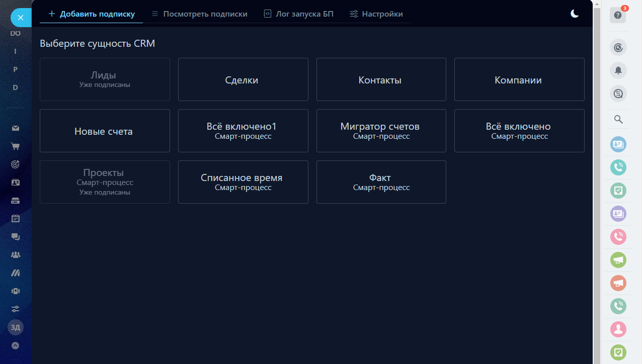The width and height of the screenshot is (642, 364).
Task: Click the orange megaphone icon
Action: tap(618, 283)
